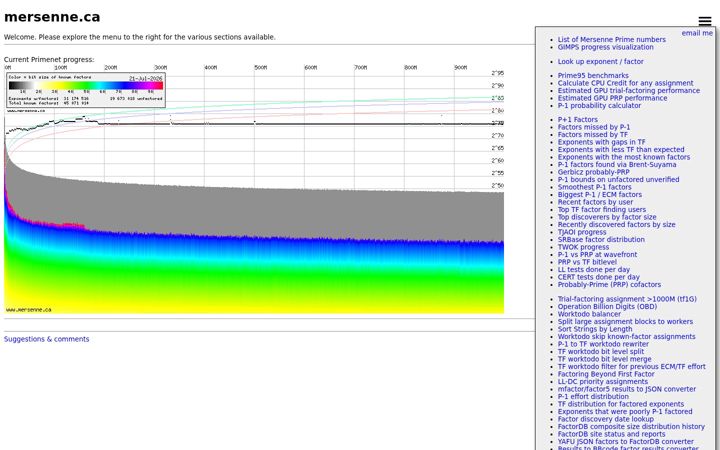This screenshot has width=720, height=450.
Task: Open Calculate CPU Credit for any assignment
Action: (x=625, y=83)
